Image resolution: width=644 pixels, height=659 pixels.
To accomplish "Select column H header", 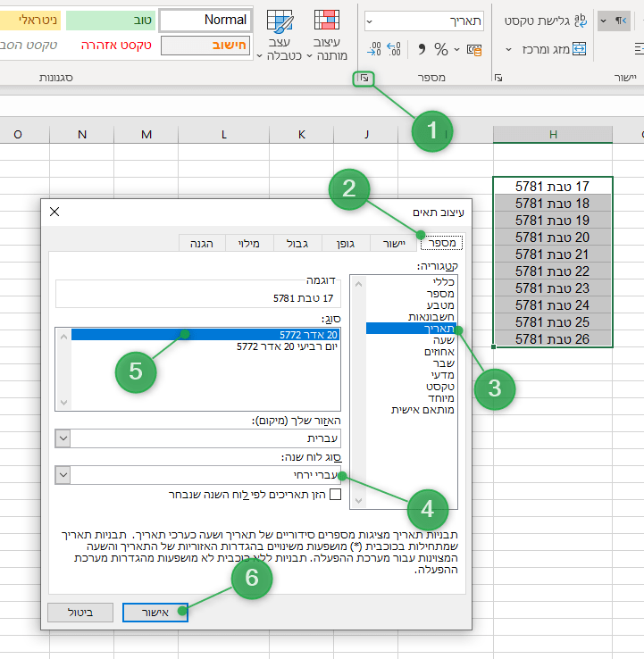I will (x=553, y=135).
